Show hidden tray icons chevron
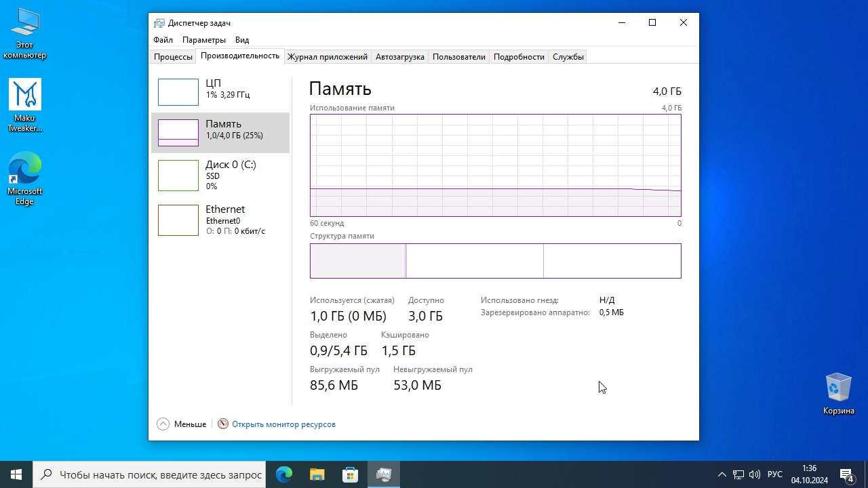This screenshot has height=488, width=868. point(722,474)
